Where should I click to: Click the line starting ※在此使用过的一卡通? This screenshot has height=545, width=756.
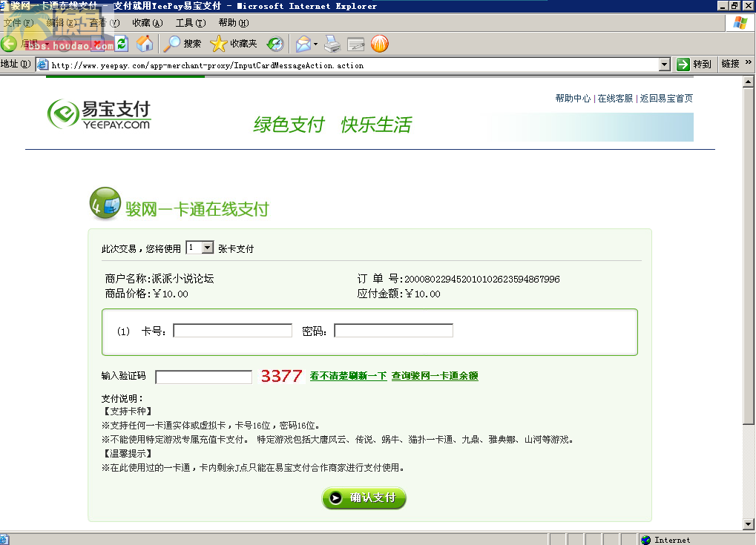pyautogui.click(x=253, y=467)
